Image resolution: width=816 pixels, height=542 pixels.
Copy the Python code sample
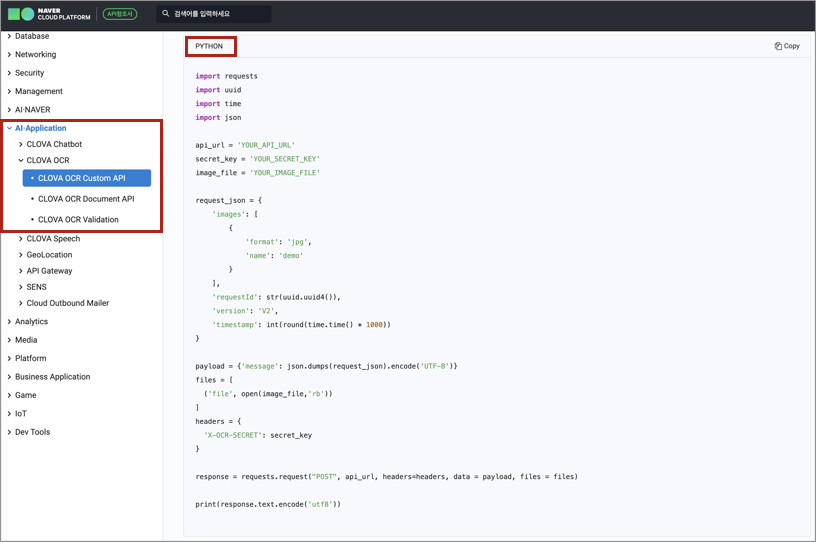pos(787,46)
